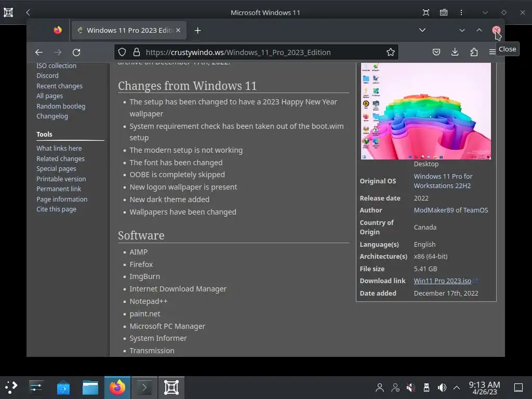Open the extensions puzzle icon
Viewport: 532px width, 399px height.
pyautogui.click(x=474, y=52)
